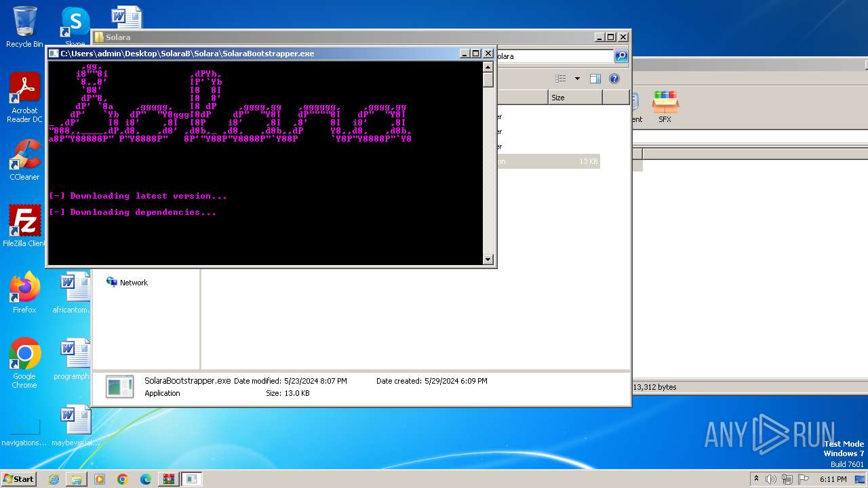Click the search button in Solara explorer
Screen dimensions: 868x488
pyautogui.click(x=620, y=56)
